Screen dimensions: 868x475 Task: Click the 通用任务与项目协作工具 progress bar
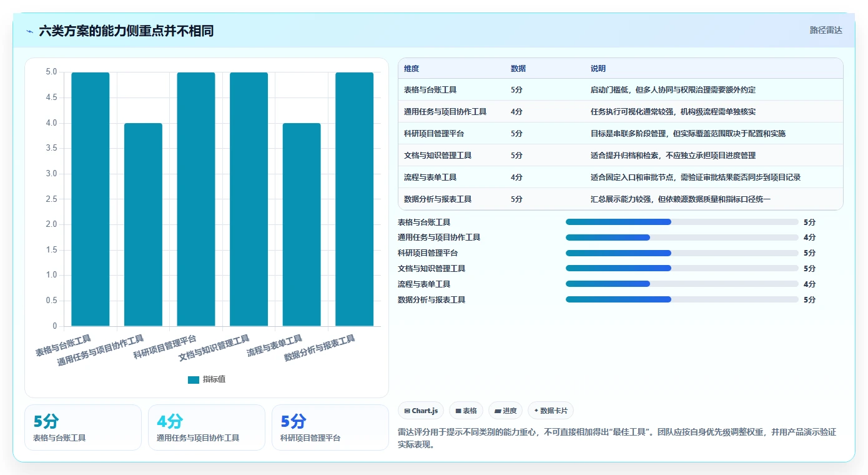682,237
